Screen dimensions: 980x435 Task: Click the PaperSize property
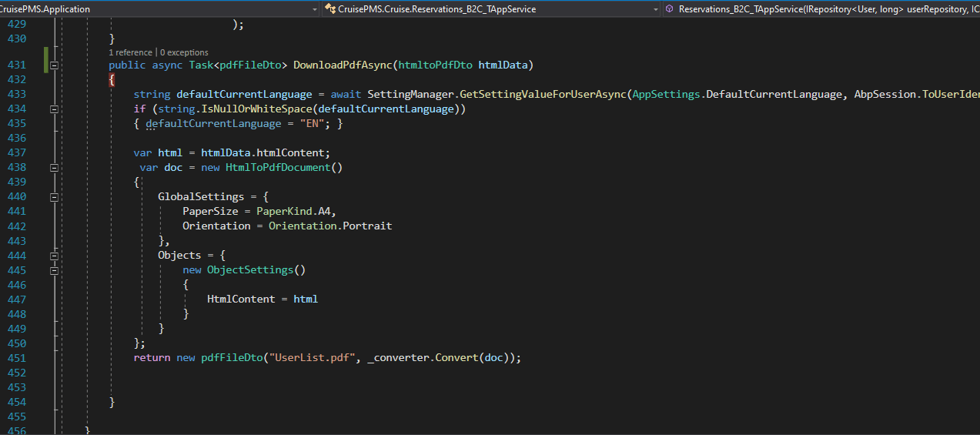[210, 212]
